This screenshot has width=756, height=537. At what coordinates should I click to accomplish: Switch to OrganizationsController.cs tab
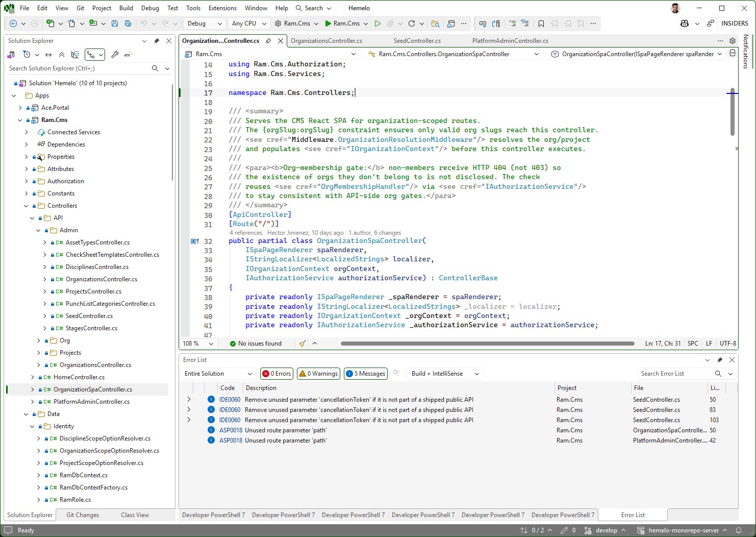[x=326, y=41]
